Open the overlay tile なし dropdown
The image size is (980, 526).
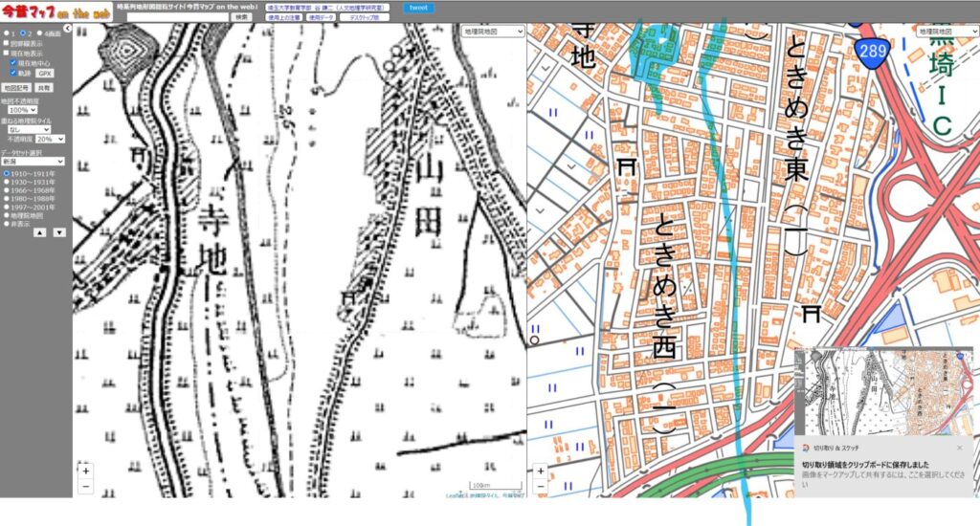coord(30,129)
